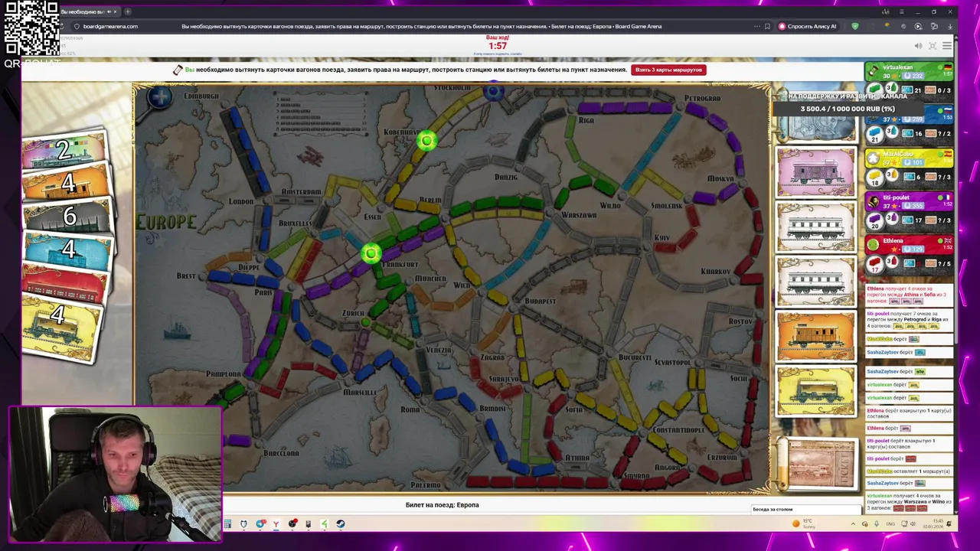The image size is (980, 551).
Task: Click the green station at Kobenhavn
Action: (426, 140)
